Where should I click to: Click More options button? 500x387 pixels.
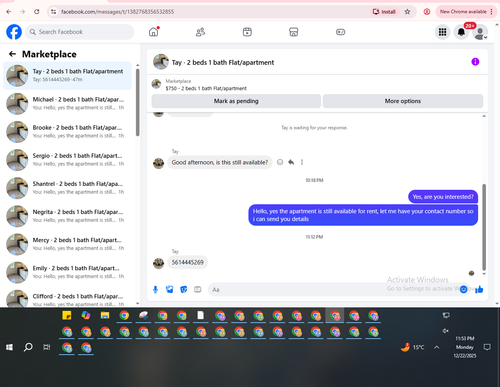(403, 101)
